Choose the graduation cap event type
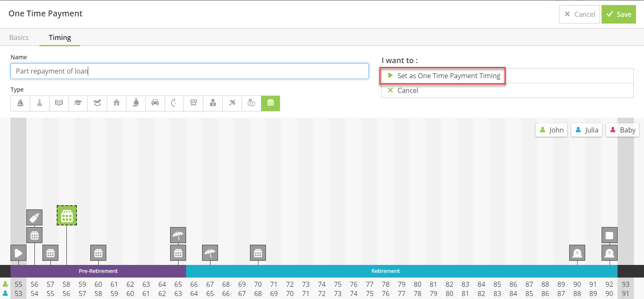Image resolution: width=644 pixels, height=299 pixels. pyautogui.click(x=78, y=103)
